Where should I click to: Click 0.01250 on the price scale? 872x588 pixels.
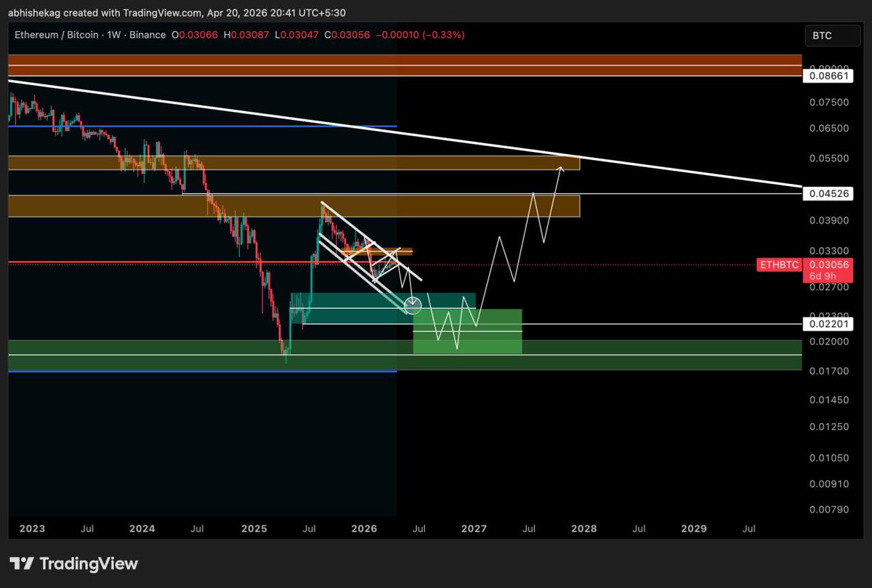(x=831, y=427)
